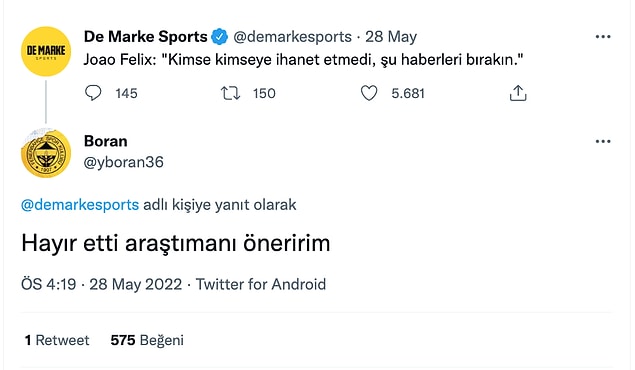
Task: Retweet the De Marke Sports tweet
Action: tap(230, 94)
